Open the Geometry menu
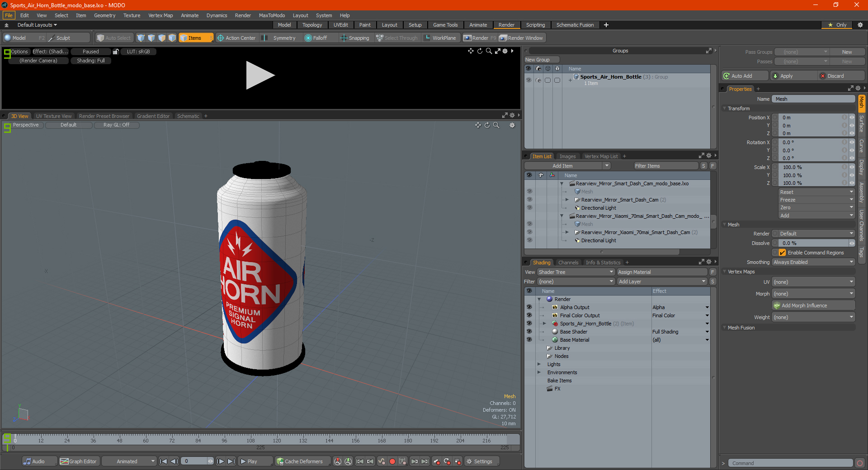The height and width of the screenshot is (470, 868). [104, 15]
